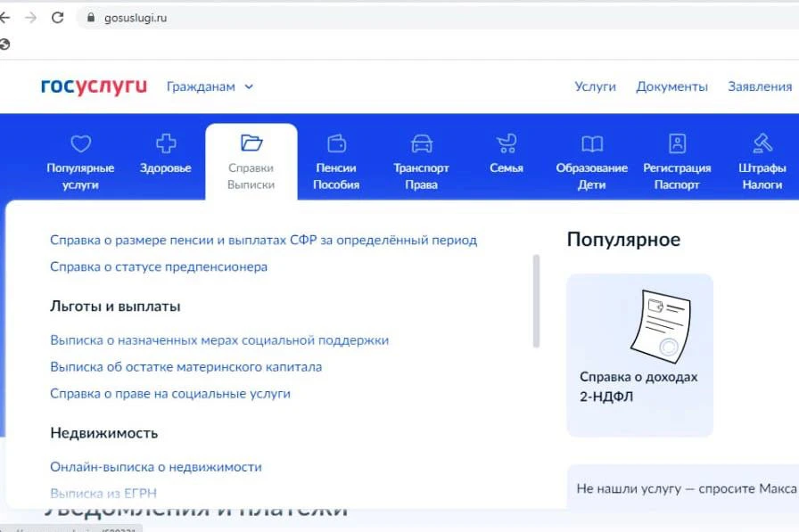Image resolution: width=799 pixels, height=532 pixels.
Task: Click the gavel icon for Штрафы Налоги
Action: point(762,143)
